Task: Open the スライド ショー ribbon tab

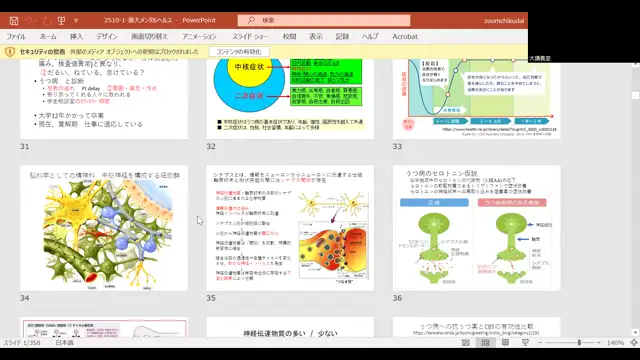Action: [x=250, y=37]
